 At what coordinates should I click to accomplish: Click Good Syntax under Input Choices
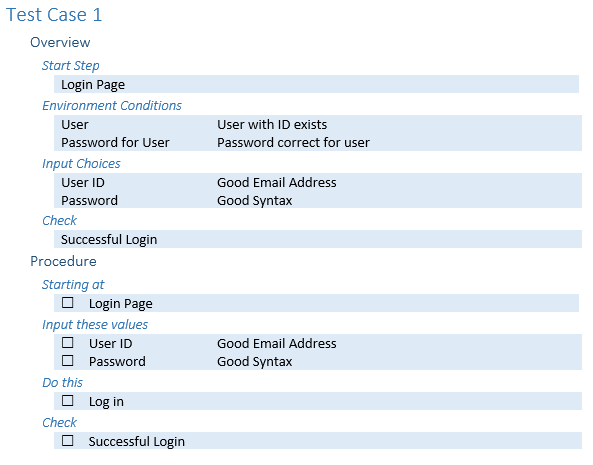coord(255,201)
